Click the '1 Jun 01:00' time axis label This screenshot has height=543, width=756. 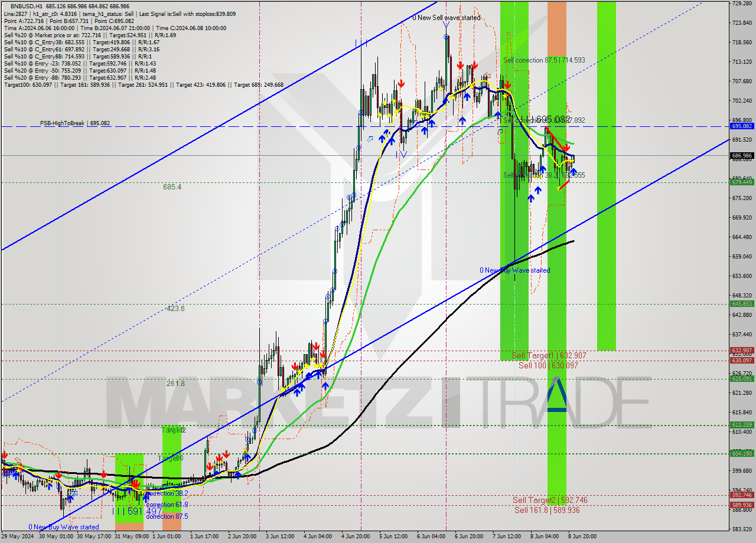[x=166, y=537]
